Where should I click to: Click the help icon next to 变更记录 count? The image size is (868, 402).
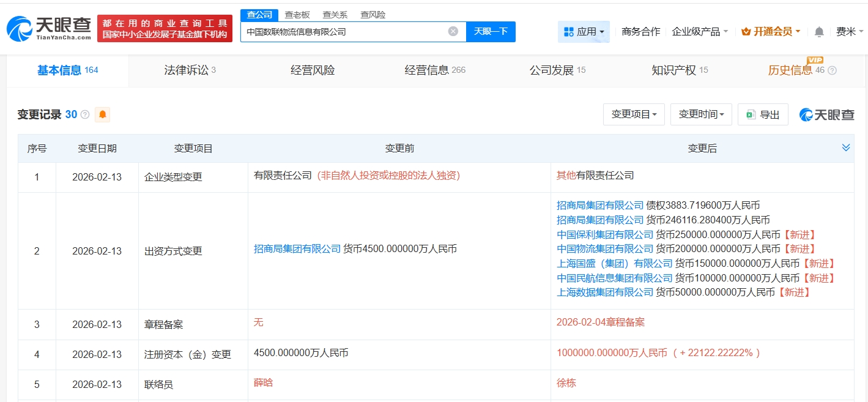click(85, 115)
